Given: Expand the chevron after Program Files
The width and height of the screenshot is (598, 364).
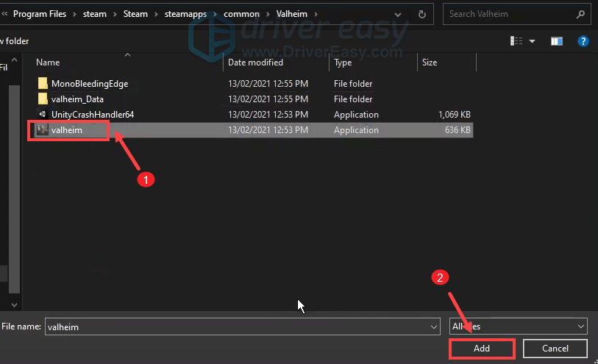Looking at the screenshot, I should tap(74, 14).
